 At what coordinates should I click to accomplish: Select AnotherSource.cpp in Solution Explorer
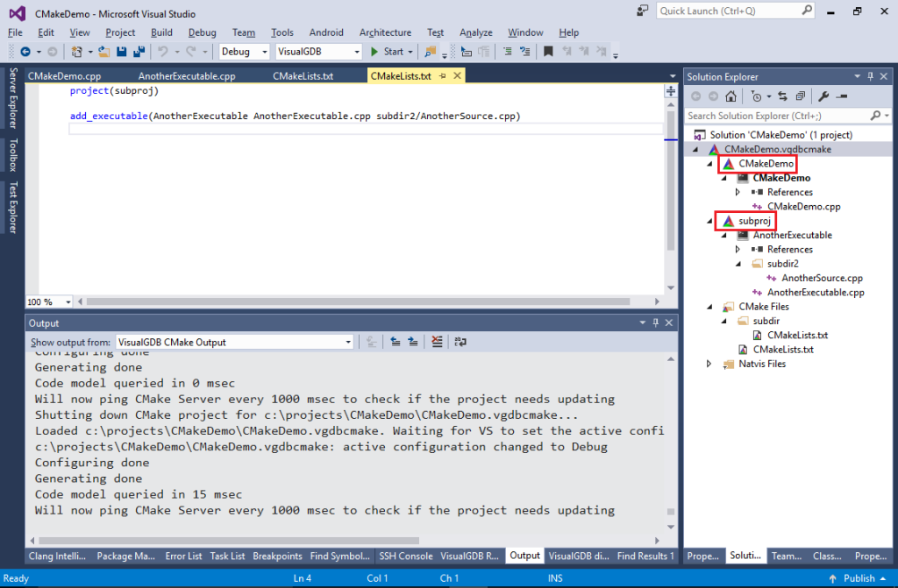tap(822, 278)
